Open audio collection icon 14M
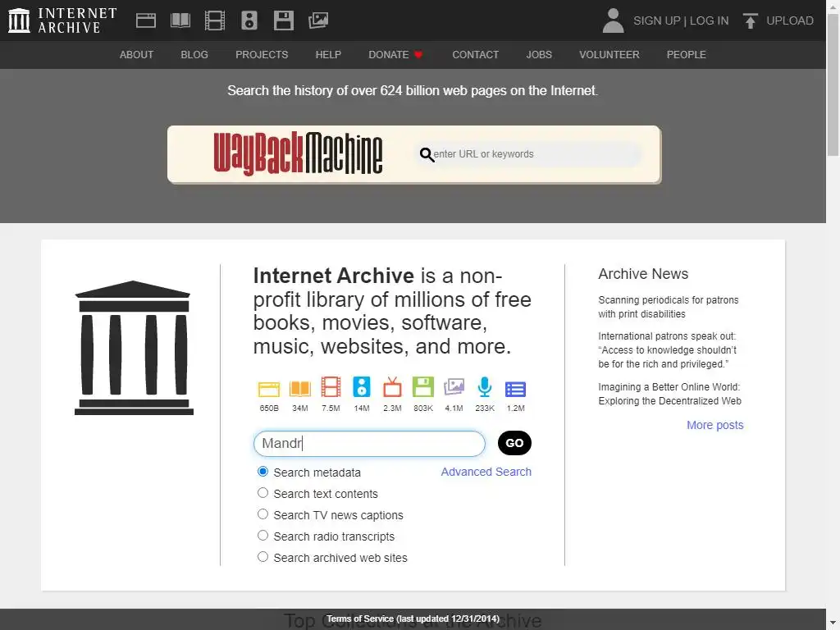This screenshot has width=840, height=630. click(362, 387)
